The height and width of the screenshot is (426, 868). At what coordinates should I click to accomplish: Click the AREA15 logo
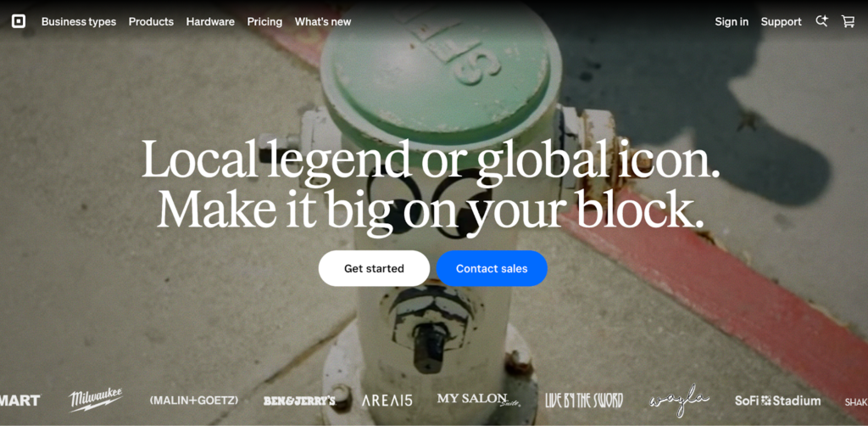387,401
